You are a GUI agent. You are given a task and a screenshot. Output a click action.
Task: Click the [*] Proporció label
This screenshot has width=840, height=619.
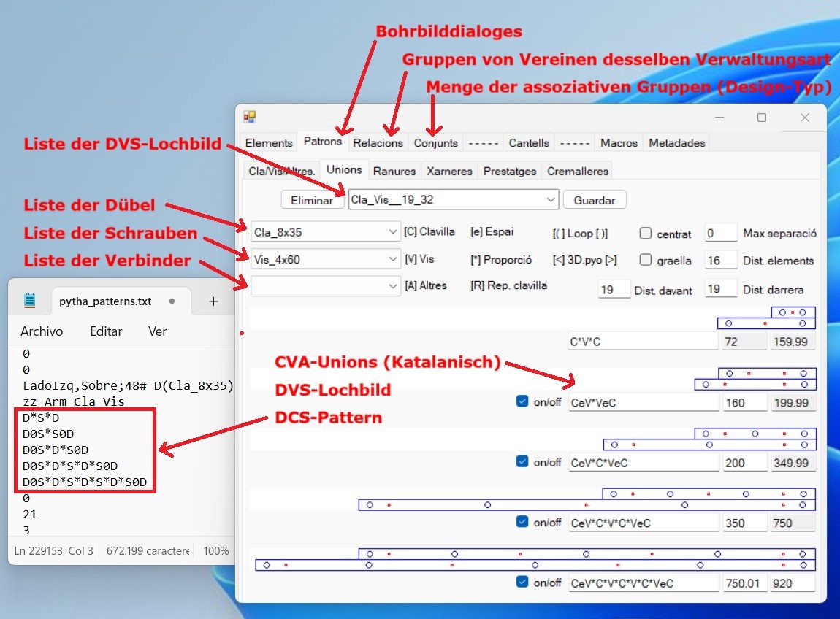501,260
